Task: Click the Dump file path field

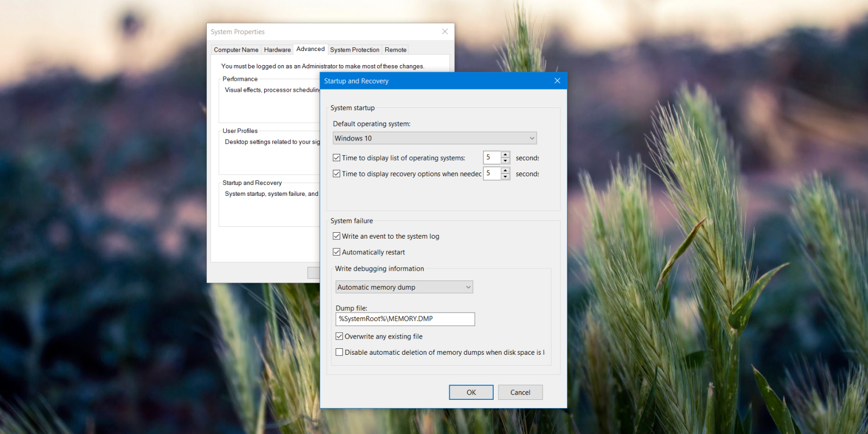Action: click(405, 319)
